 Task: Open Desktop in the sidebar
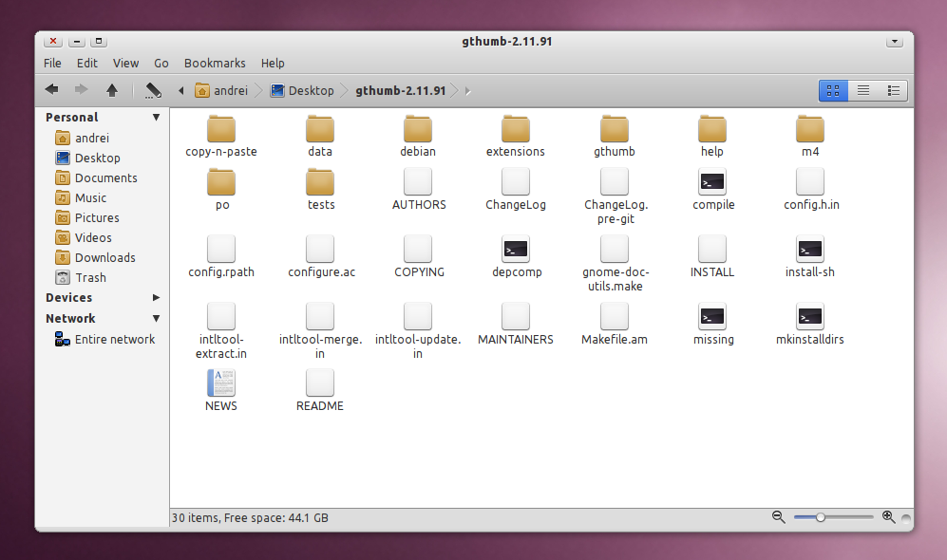pyautogui.click(x=87, y=159)
